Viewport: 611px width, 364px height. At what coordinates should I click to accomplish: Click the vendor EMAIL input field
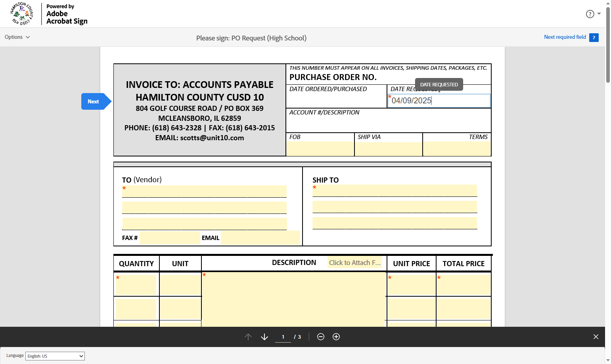[x=261, y=238]
